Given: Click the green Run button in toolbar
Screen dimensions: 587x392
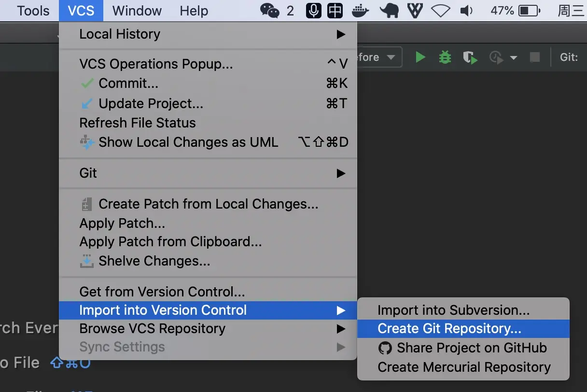Looking at the screenshot, I should pyautogui.click(x=420, y=57).
